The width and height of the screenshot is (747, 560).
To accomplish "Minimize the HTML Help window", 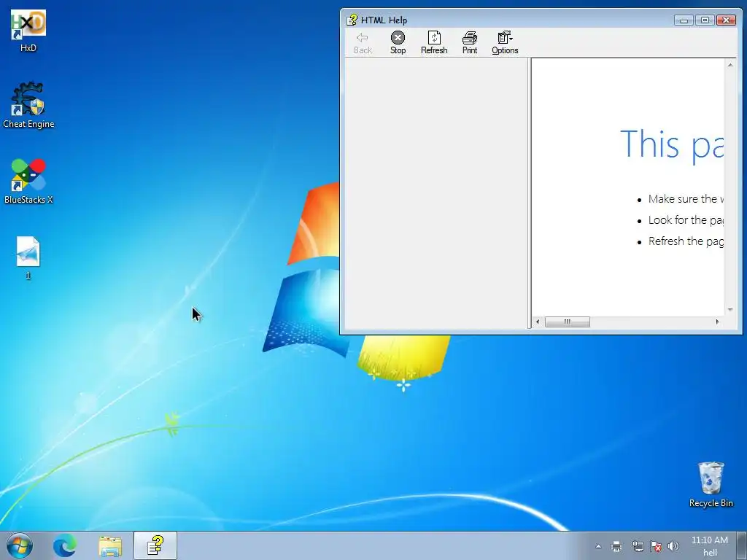I will [x=684, y=20].
